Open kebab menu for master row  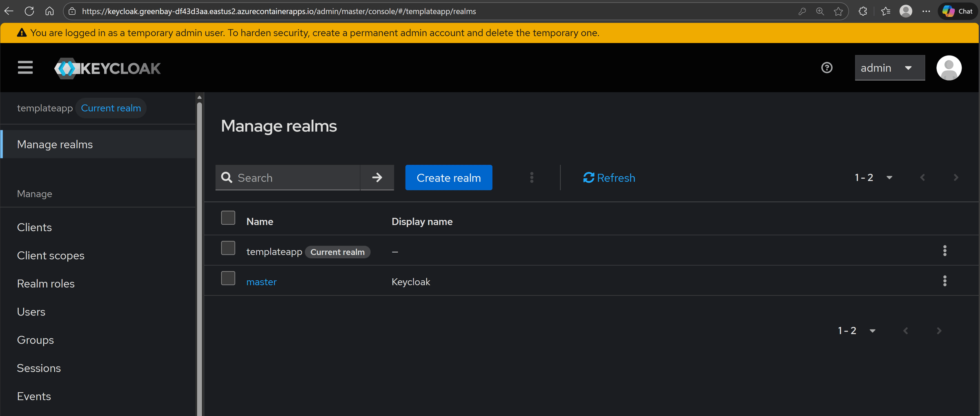(x=944, y=281)
